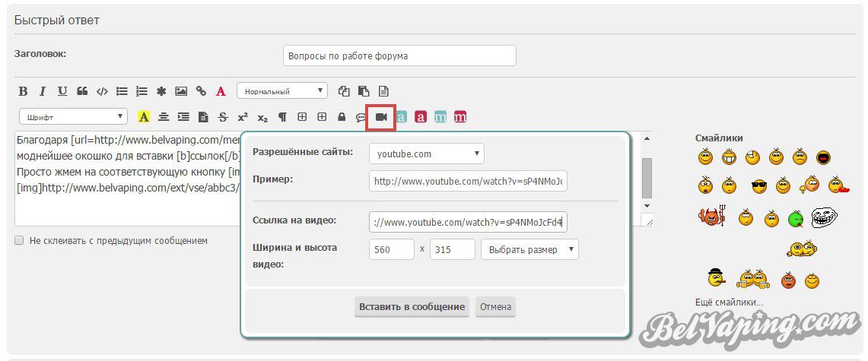Toggle bold formatting button
Image resolution: width=868 pixels, height=361 pixels.
pos(23,91)
